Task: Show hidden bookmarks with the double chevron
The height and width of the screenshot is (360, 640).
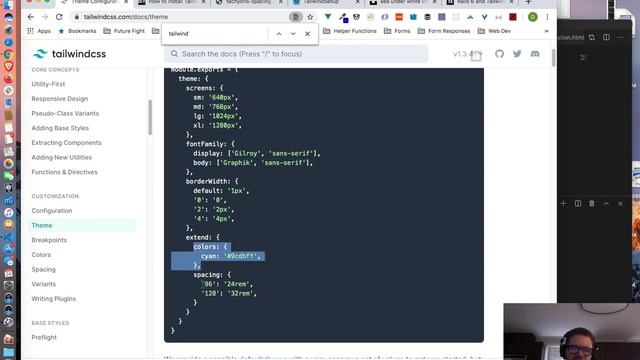Action: coord(546,31)
